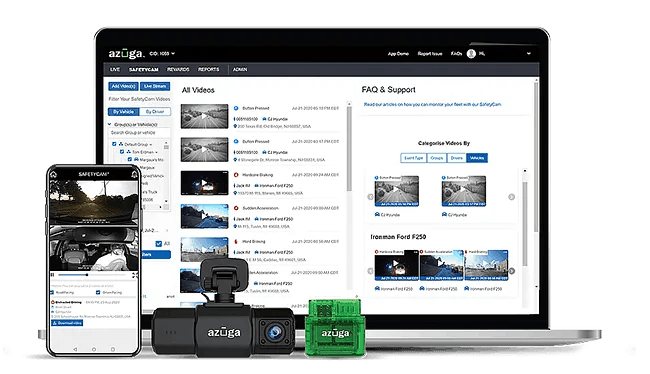The image size is (650, 374).
Task: Expand the Tom Erdman dropdown arrow
Action: pos(156,153)
